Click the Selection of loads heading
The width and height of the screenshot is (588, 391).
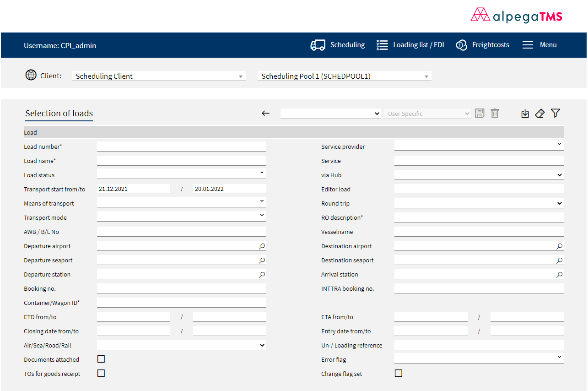pos(59,113)
